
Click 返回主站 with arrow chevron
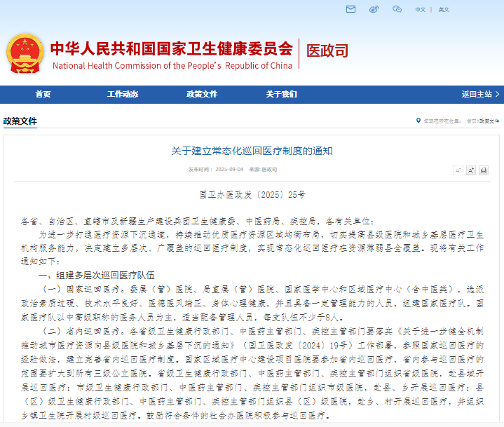click(x=480, y=94)
